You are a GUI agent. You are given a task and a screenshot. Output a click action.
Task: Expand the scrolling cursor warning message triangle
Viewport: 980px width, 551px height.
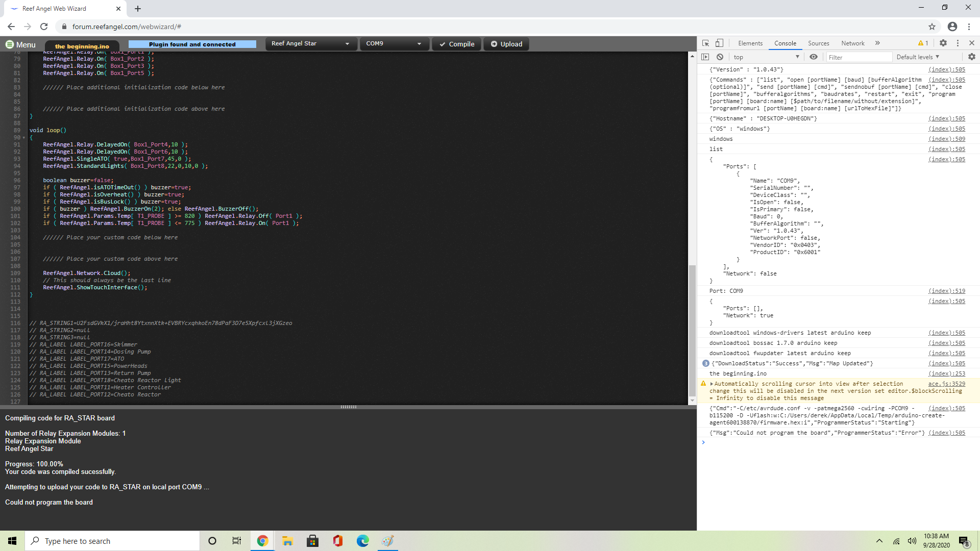click(x=712, y=384)
